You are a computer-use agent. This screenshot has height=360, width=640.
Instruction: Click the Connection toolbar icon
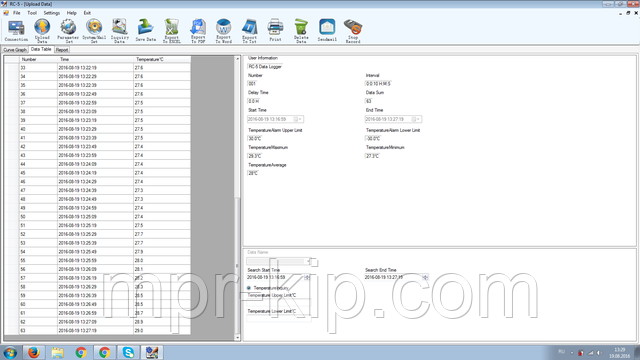[x=16, y=31]
